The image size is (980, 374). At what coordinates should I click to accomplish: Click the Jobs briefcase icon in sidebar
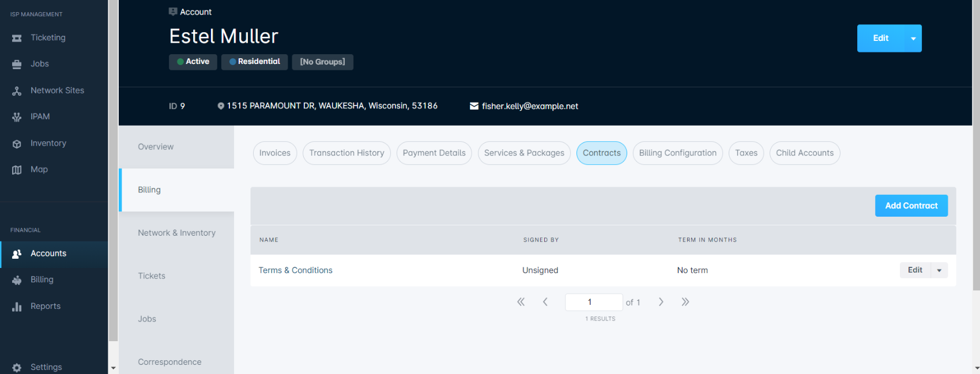coord(17,64)
